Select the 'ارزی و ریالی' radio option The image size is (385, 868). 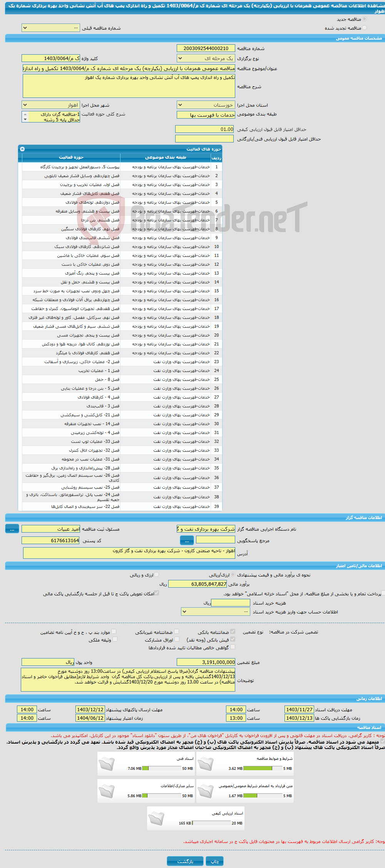pyautogui.click(x=157, y=575)
